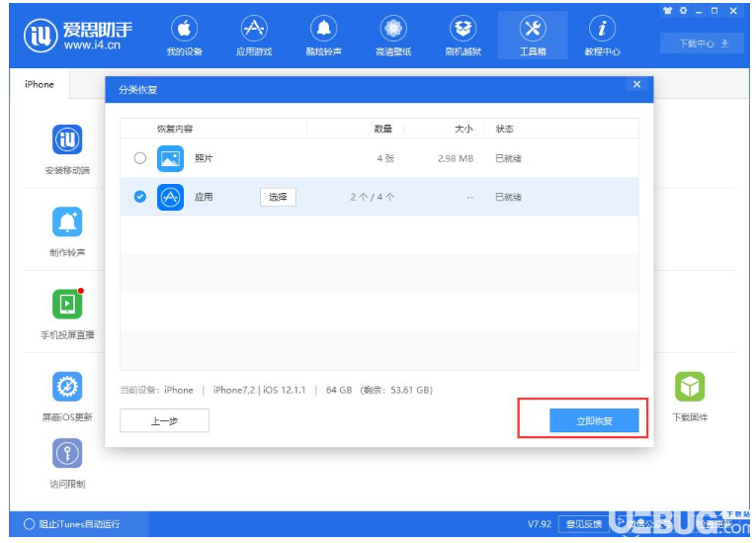Viewport: 756px width, 543px height.
Task: Click the 照片 row label
Action: pos(204,158)
